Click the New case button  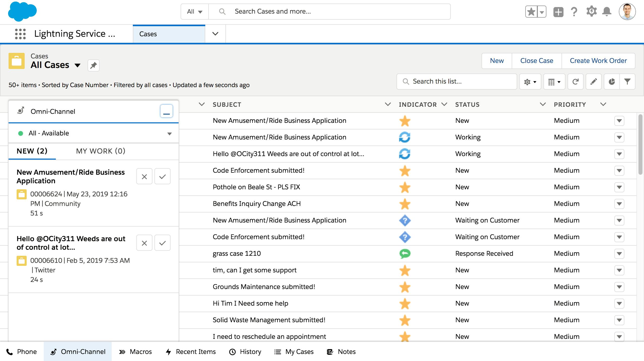[x=497, y=61]
